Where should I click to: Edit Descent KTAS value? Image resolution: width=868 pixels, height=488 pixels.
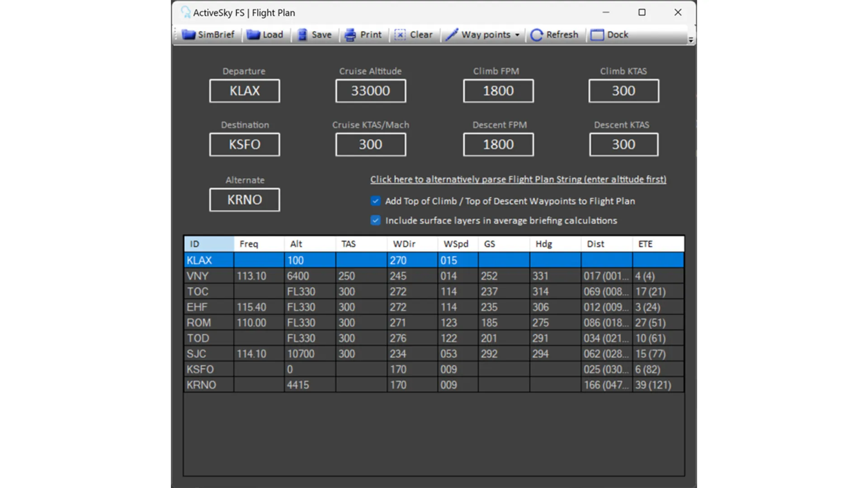tap(624, 145)
